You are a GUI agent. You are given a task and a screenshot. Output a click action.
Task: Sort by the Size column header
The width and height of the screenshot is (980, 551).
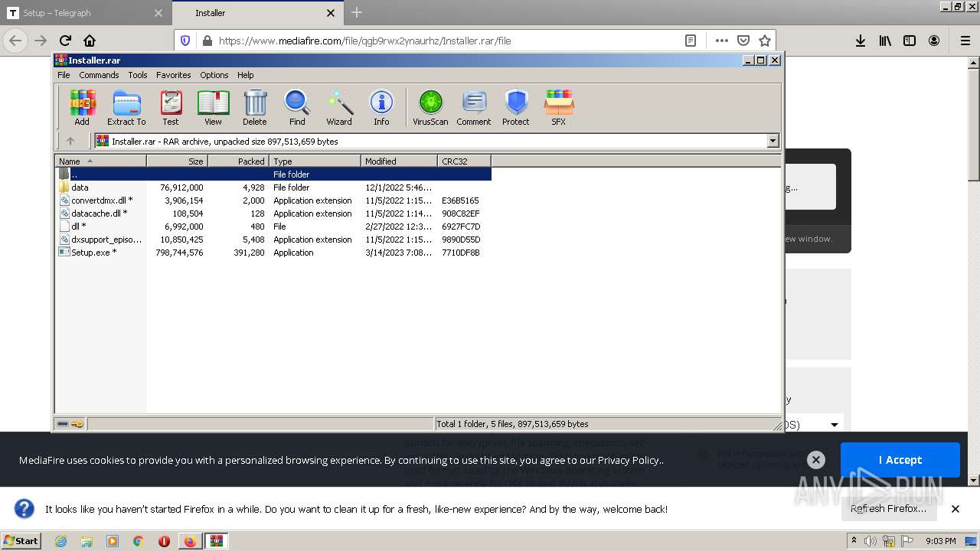(x=177, y=161)
